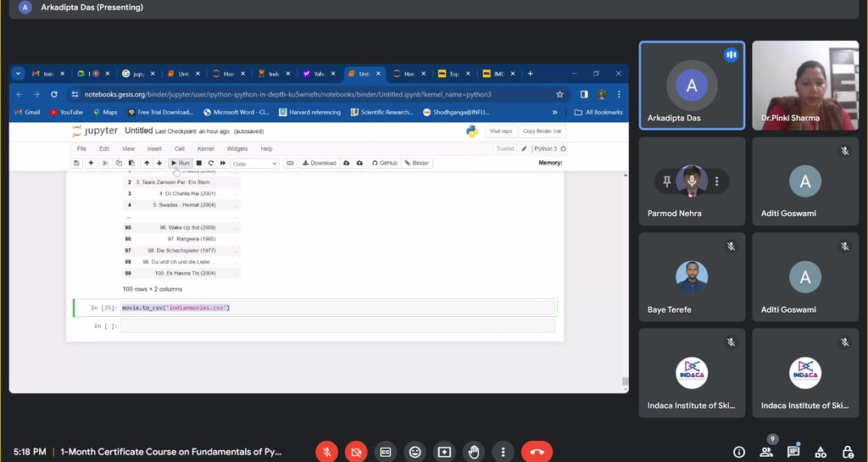Move selected cell up with the arrow icon
Viewport: 868px width, 462px height.
(x=147, y=164)
